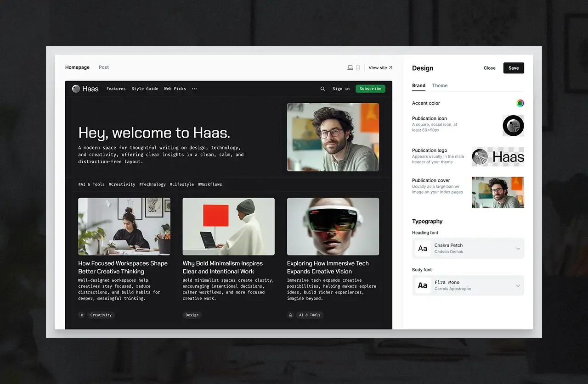Open the View site link
The width and height of the screenshot is (588, 384).
380,68
